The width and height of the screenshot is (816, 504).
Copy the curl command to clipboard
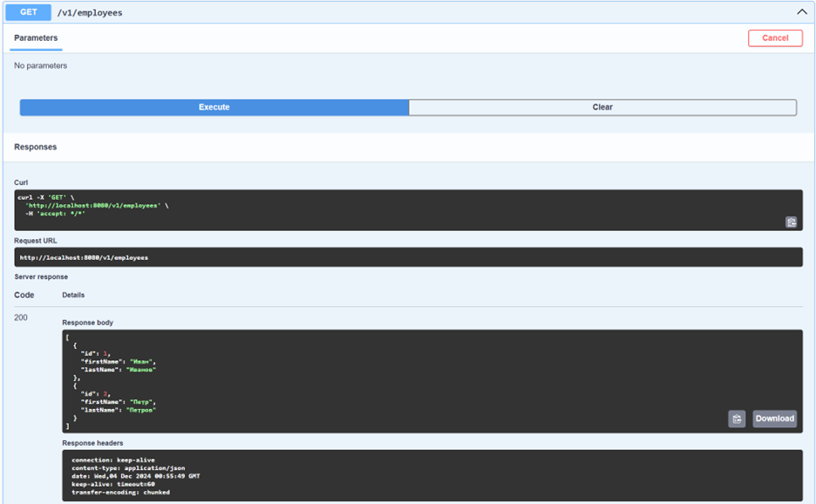[x=791, y=222]
